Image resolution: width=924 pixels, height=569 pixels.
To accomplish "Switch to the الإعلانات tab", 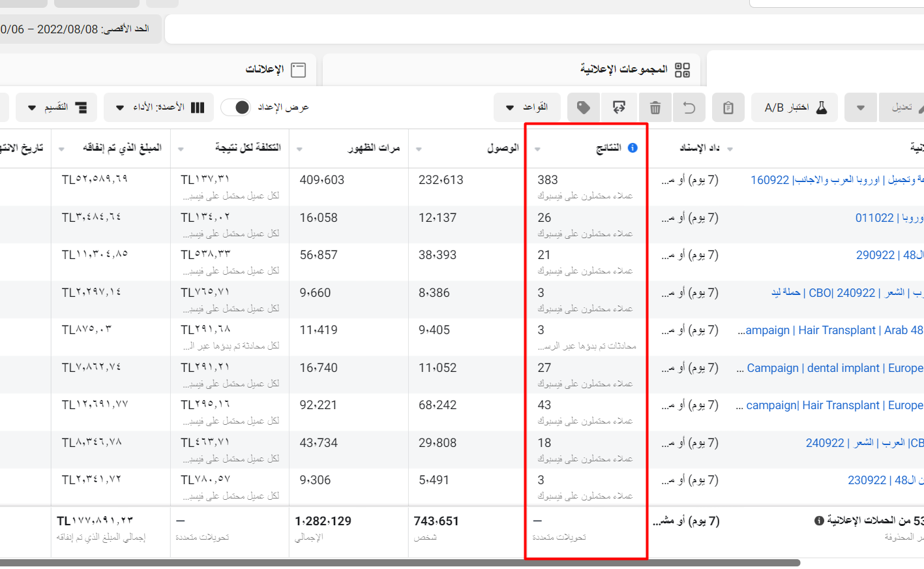I will tap(275, 70).
